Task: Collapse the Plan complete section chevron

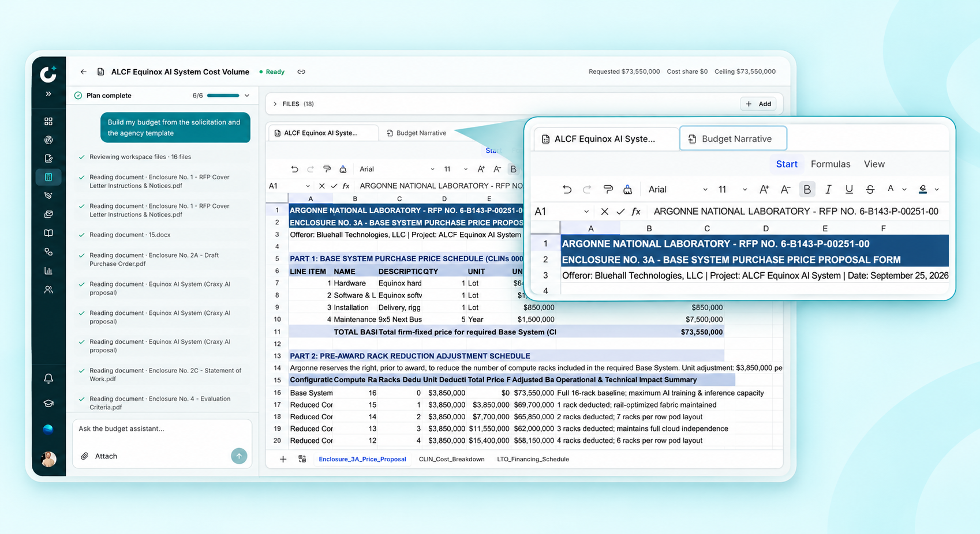Action: pyautogui.click(x=247, y=96)
